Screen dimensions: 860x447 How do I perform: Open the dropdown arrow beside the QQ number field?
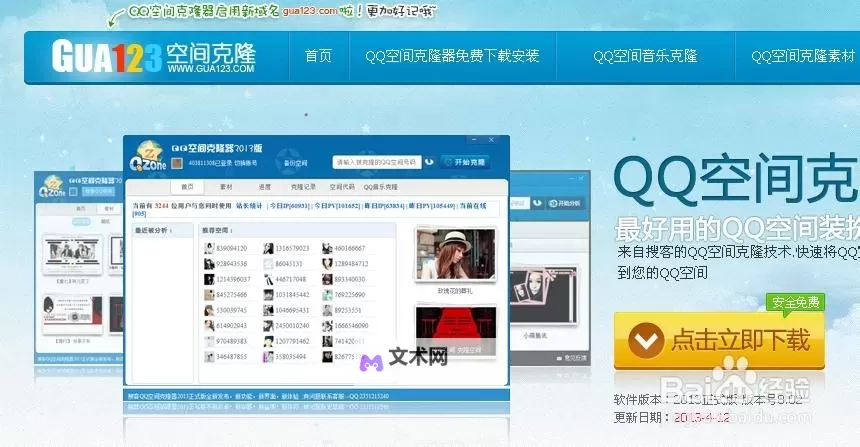pyautogui.click(x=429, y=162)
